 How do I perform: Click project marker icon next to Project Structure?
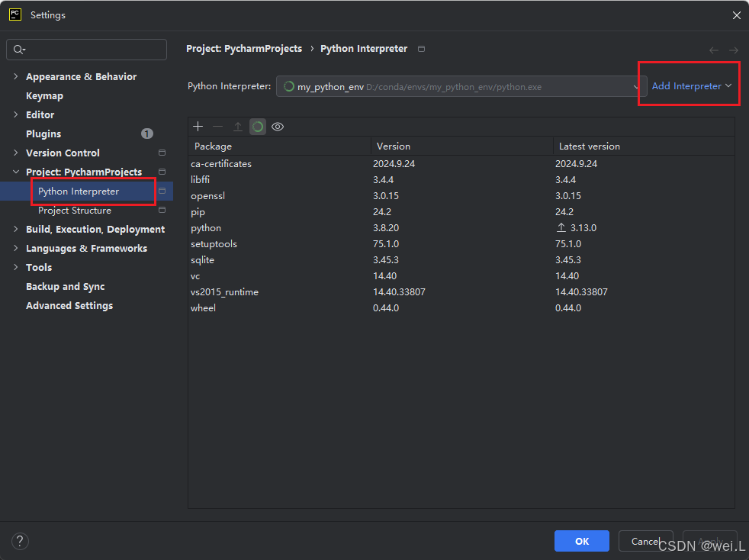point(162,211)
